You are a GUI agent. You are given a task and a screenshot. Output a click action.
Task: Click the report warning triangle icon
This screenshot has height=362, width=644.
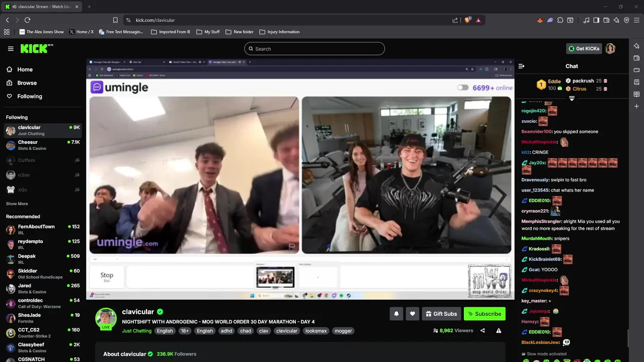point(499,331)
